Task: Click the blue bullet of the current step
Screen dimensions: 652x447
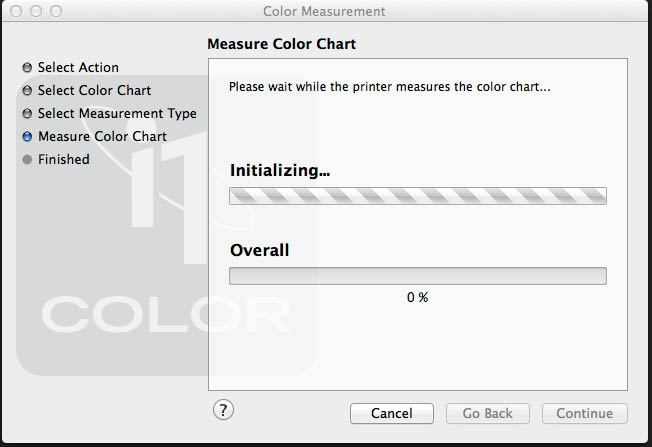Action: tap(27, 137)
